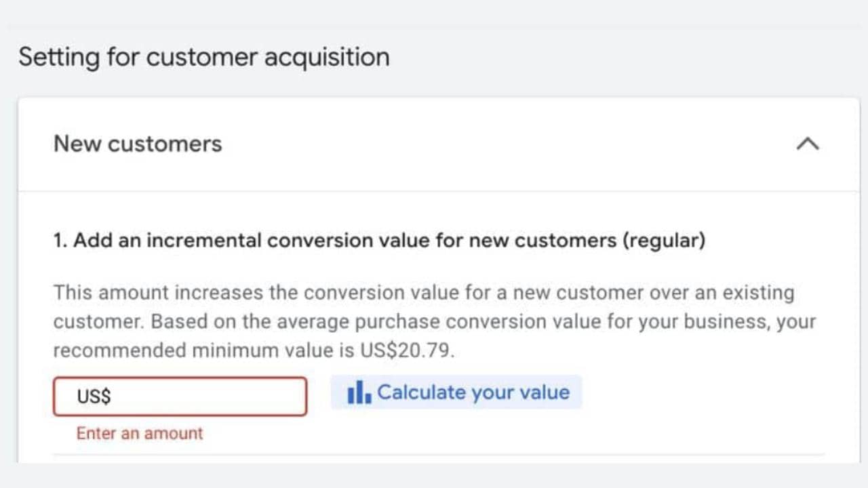Click the red 'Enter an amount' error

click(140, 433)
